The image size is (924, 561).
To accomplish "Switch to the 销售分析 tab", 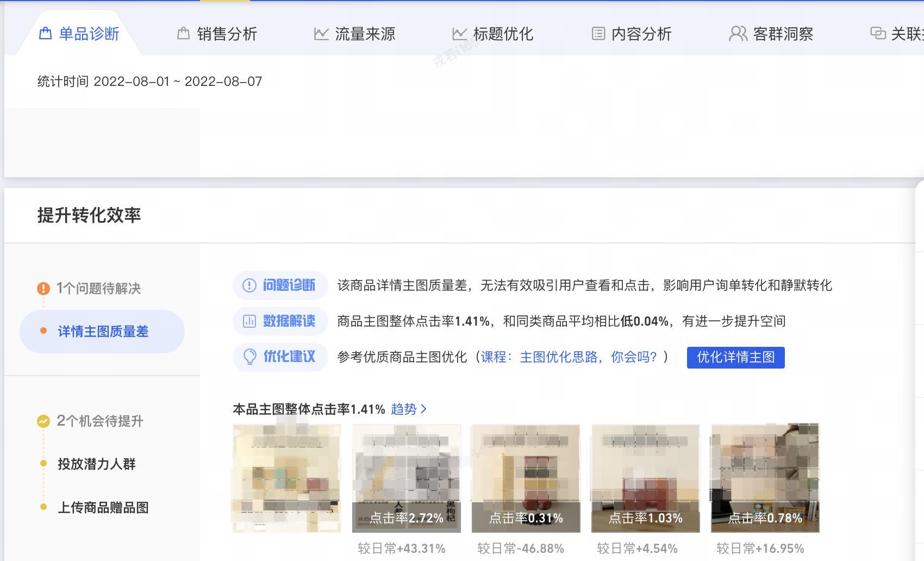I will (217, 34).
